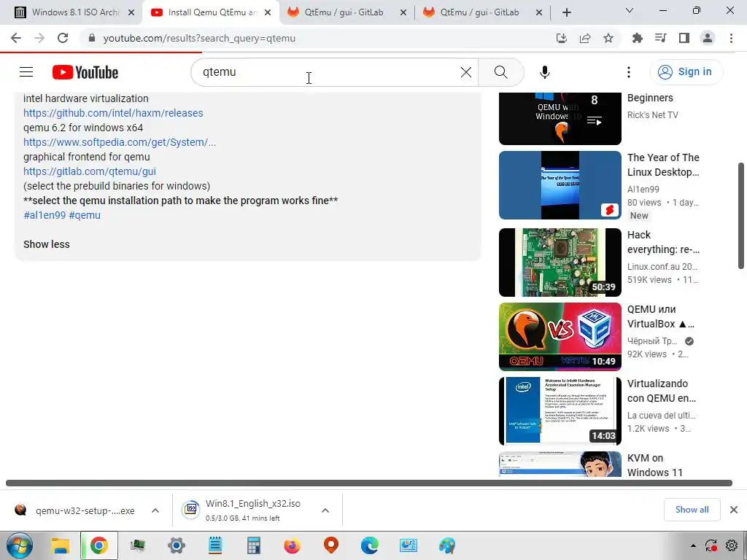This screenshot has height=560, width=747.
Task: Open File Explorer from the taskbar
Action: click(61, 545)
